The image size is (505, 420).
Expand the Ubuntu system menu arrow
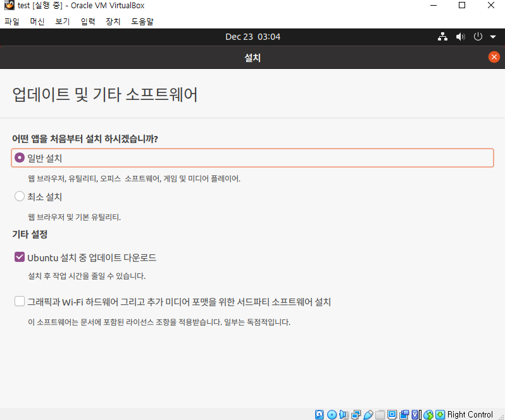pyautogui.click(x=493, y=37)
